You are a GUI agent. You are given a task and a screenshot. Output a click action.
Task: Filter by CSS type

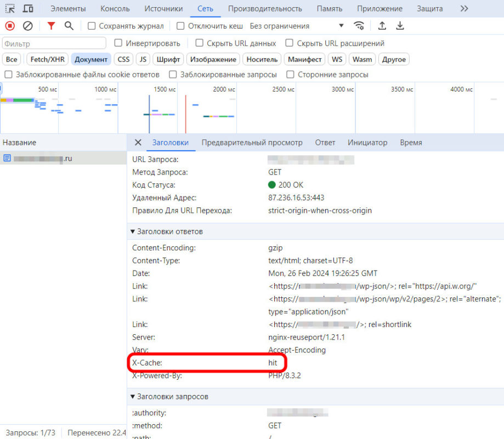tap(123, 59)
